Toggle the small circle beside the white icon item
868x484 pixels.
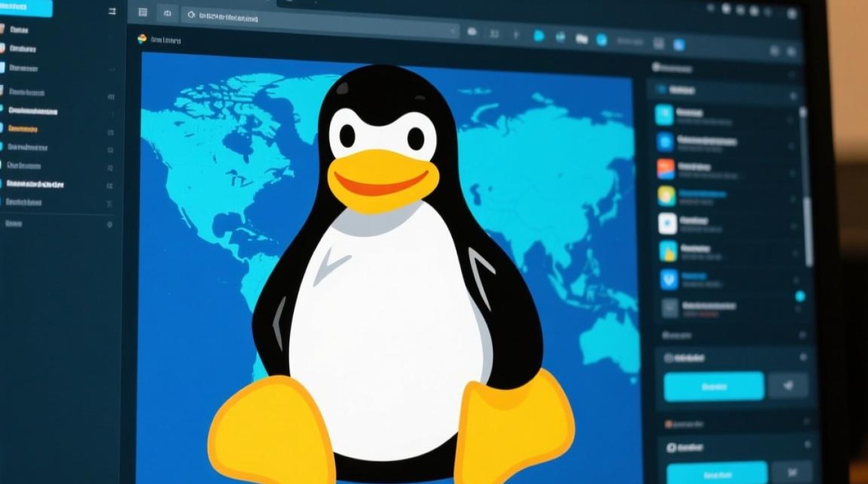click(791, 226)
